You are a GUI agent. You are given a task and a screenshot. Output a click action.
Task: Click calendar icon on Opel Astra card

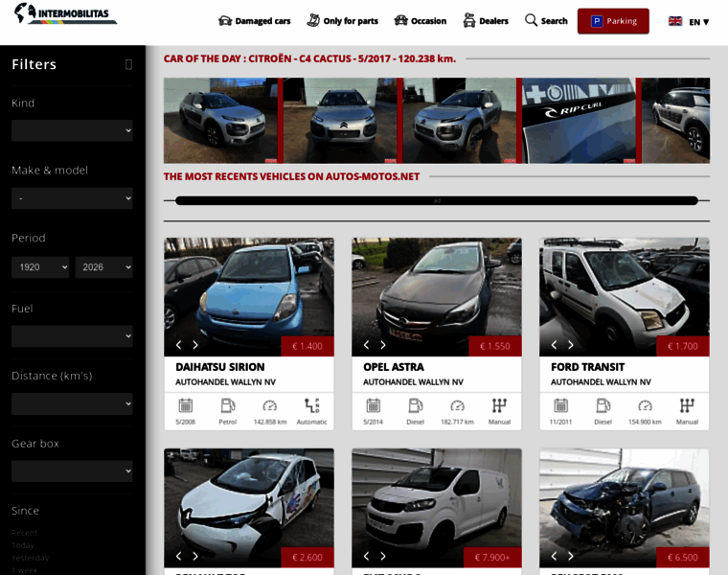coord(374,405)
